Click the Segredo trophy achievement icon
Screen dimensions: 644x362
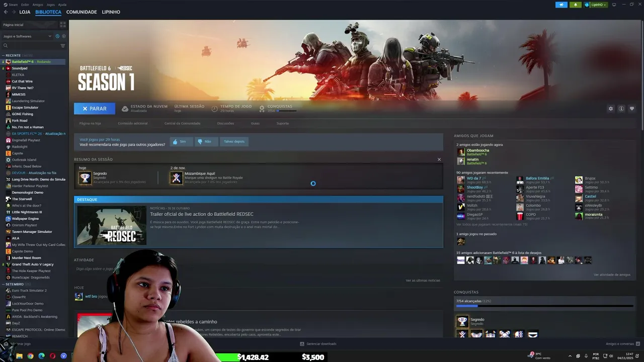tap(85, 177)
